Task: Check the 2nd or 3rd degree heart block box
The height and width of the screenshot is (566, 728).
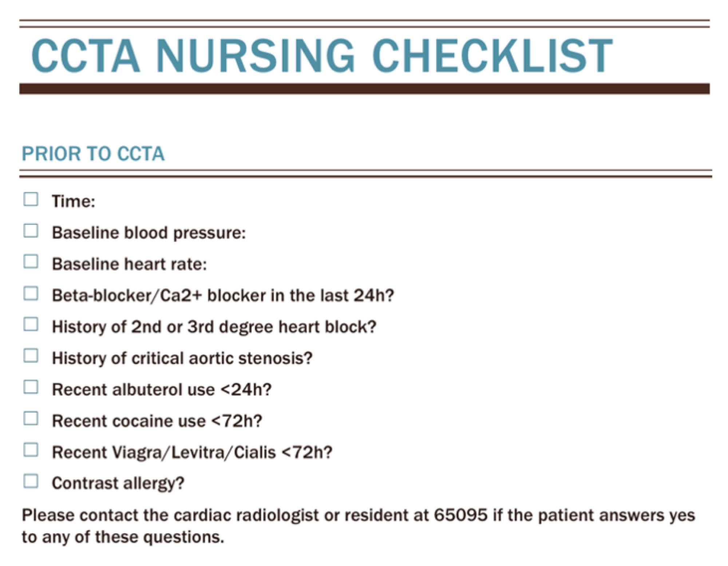Action: (31, 324)
